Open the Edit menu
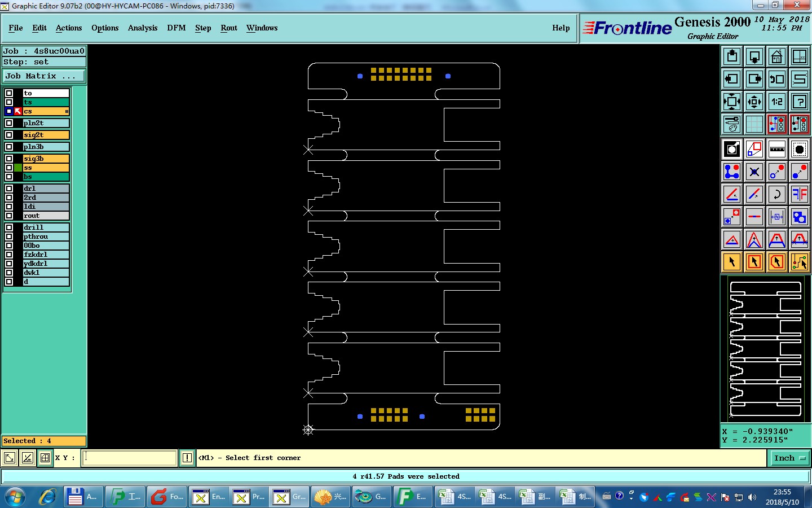 [39, 28]
